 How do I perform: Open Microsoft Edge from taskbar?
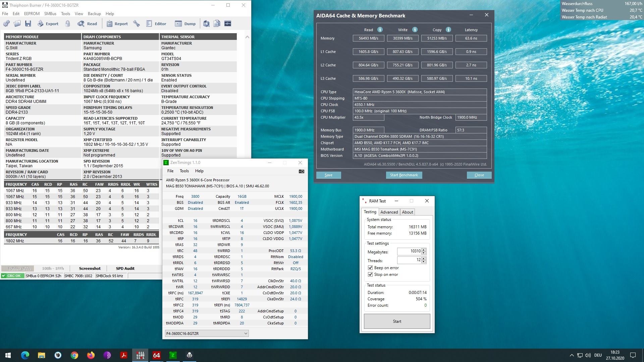pos(25,355)
